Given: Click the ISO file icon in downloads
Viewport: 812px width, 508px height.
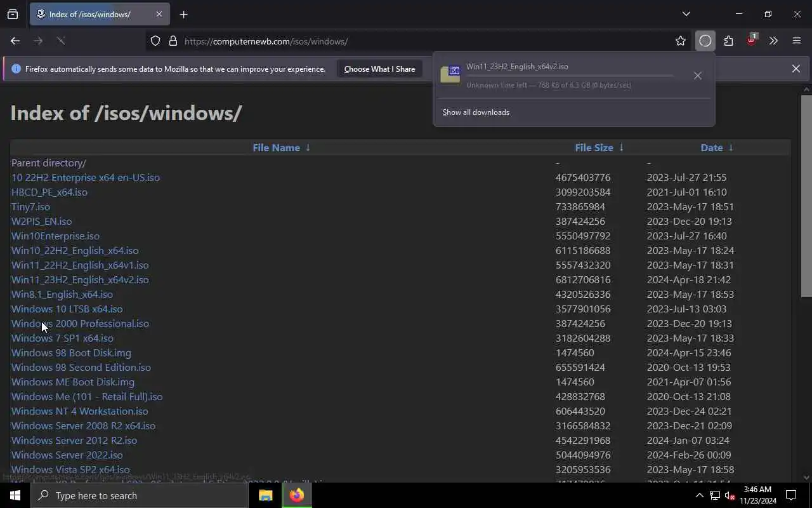Looking at the screenshot, I should click(x=450, y=74).
